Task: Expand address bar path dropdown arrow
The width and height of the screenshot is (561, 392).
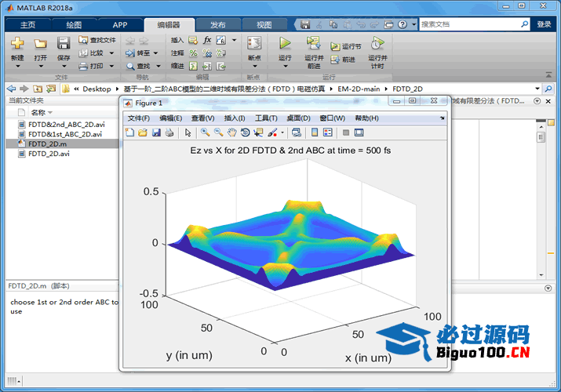Action: 537,89
